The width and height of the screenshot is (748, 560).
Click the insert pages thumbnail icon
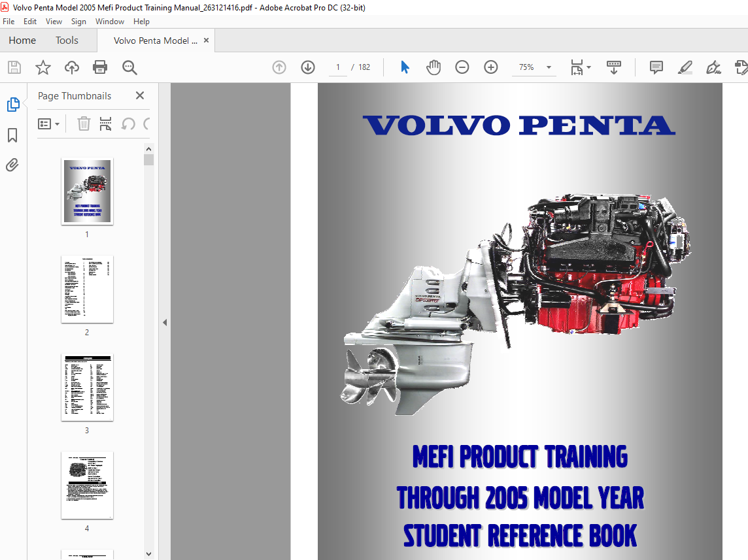click(105, 124)
